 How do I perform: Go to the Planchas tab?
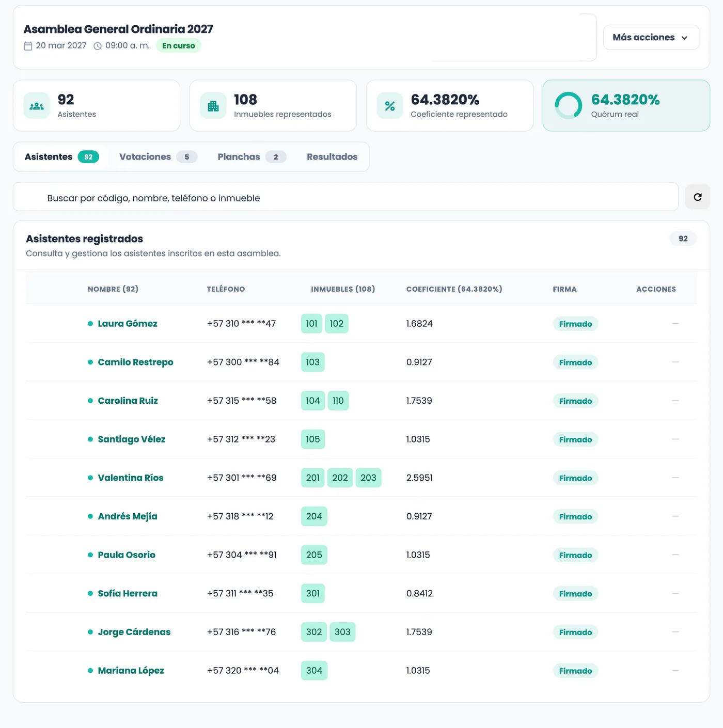(252, 156)
